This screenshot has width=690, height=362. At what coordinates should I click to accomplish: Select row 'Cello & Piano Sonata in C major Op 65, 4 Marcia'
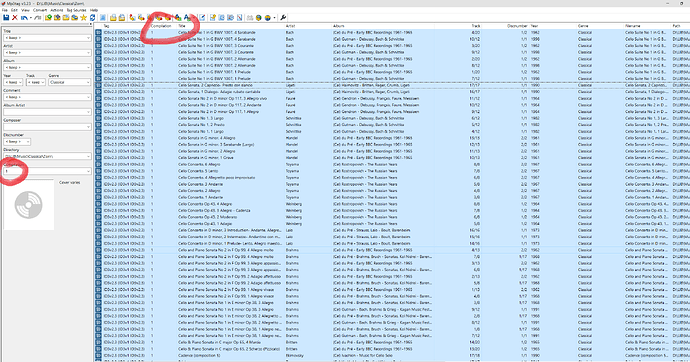coord(392,342)
